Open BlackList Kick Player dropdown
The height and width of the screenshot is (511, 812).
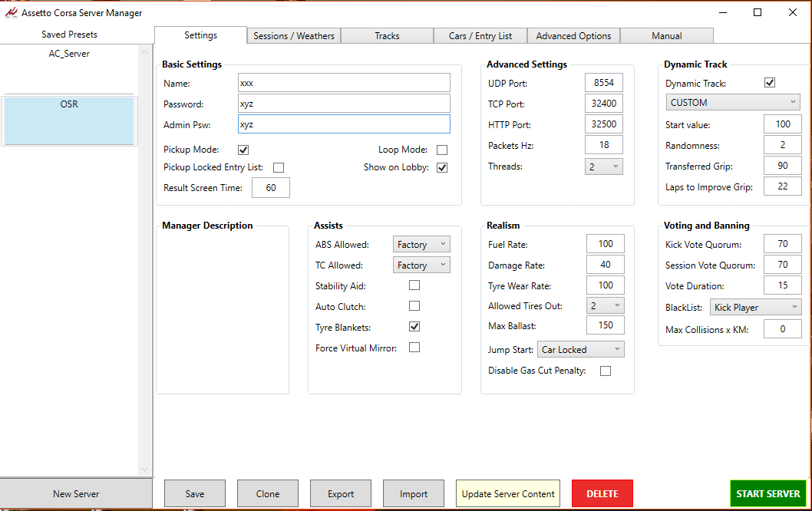(x=755, y=308)
